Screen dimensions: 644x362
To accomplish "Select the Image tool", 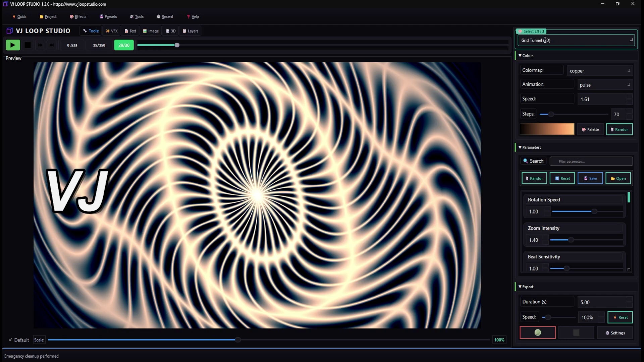I will pyautogui.click(x=150, y=31).
